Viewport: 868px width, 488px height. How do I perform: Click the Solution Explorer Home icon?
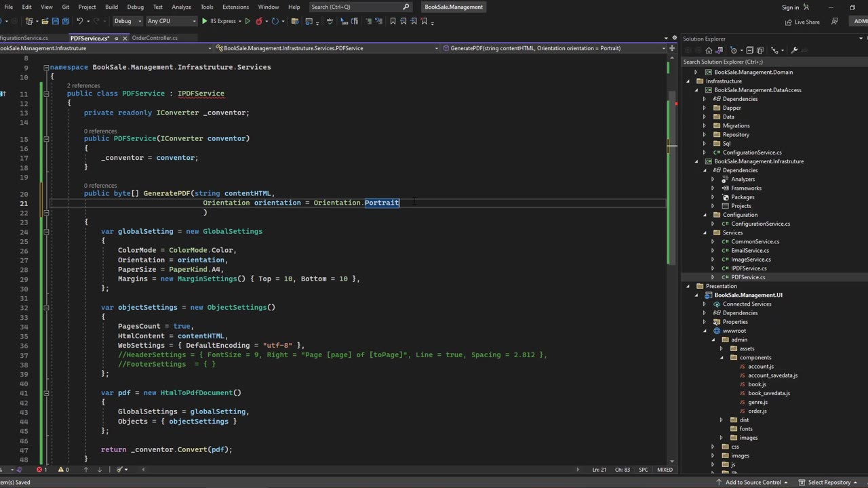(x=709, y=50)
